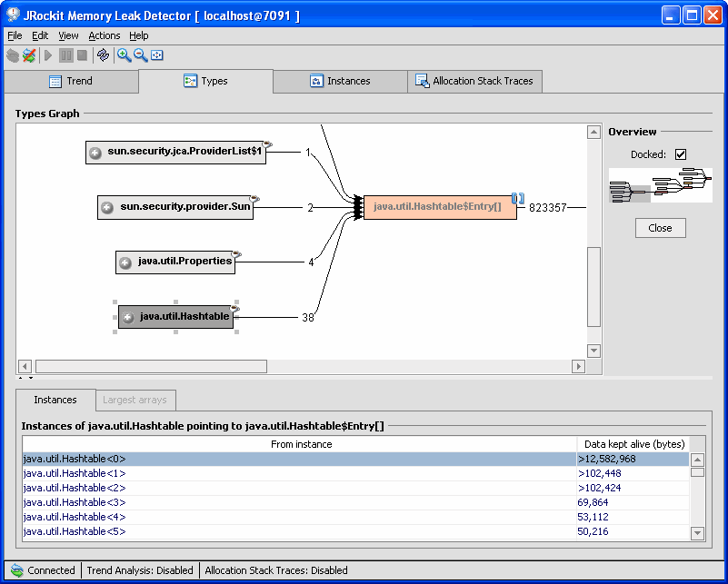Click the JRockit application icon in title bar

pyautogui.click(x=14, y=15)
